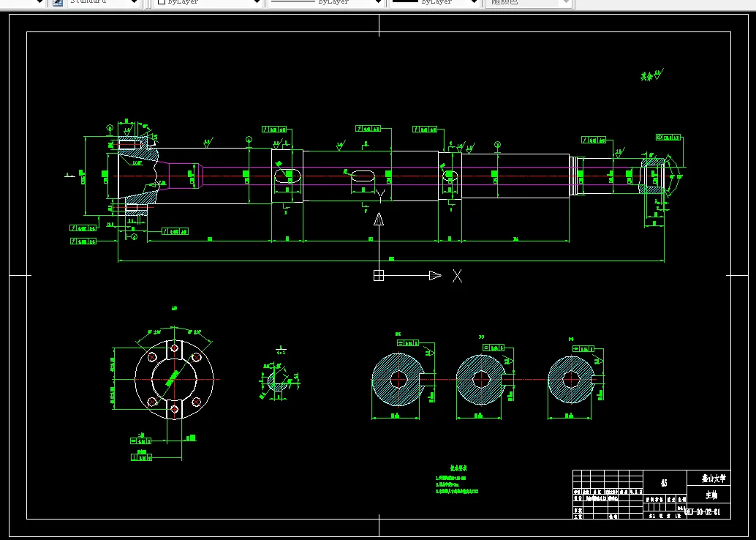The height and width of the screenshot is (540, 756).
Task: Select the X axis label of UCS icon
Action: tap(457, 276)
